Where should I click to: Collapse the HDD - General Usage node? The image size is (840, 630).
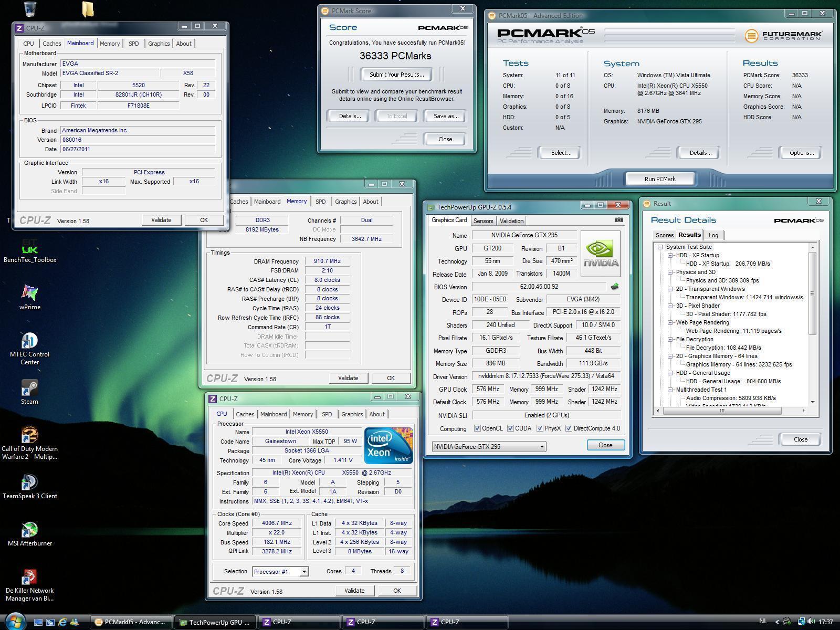click(670, 373)
